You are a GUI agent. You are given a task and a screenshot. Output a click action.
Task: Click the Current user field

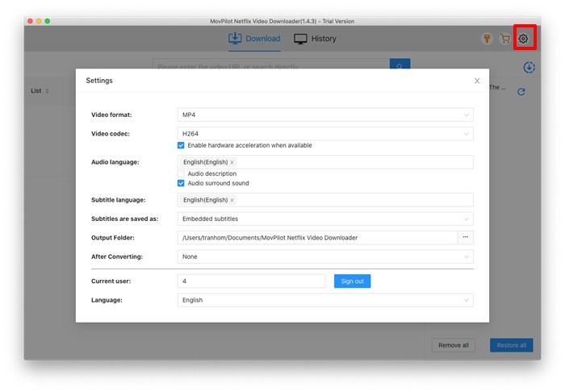click(252, 281)
